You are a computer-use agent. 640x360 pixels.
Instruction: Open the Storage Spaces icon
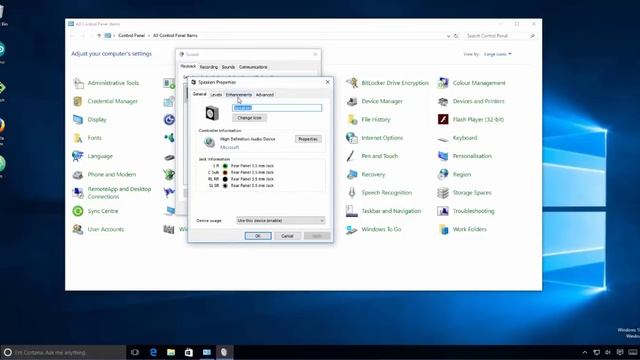443,193
